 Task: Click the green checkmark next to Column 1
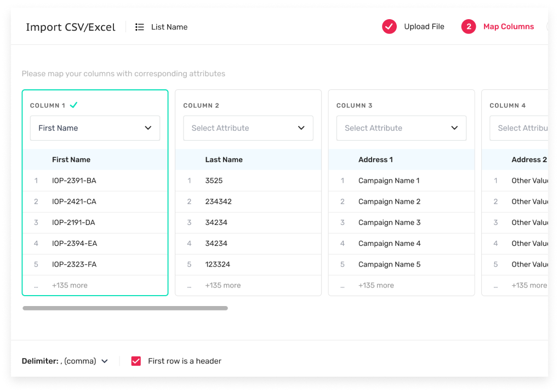(74, 105)
